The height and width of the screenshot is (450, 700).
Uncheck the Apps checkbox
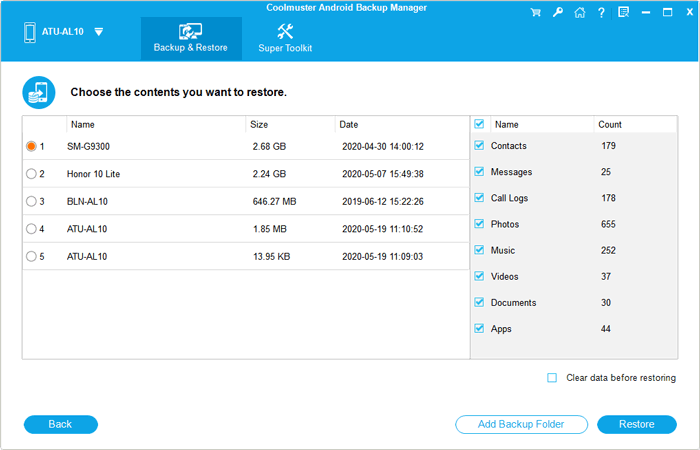(479, 328)
